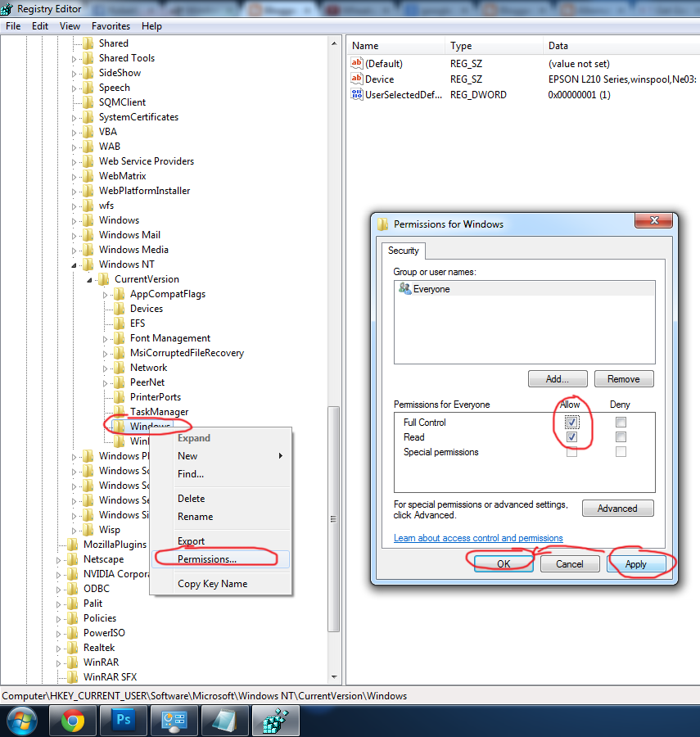700x737 pixels.
Task: Click the PrinterPorts folder icon
Action: tap(120, 397)
